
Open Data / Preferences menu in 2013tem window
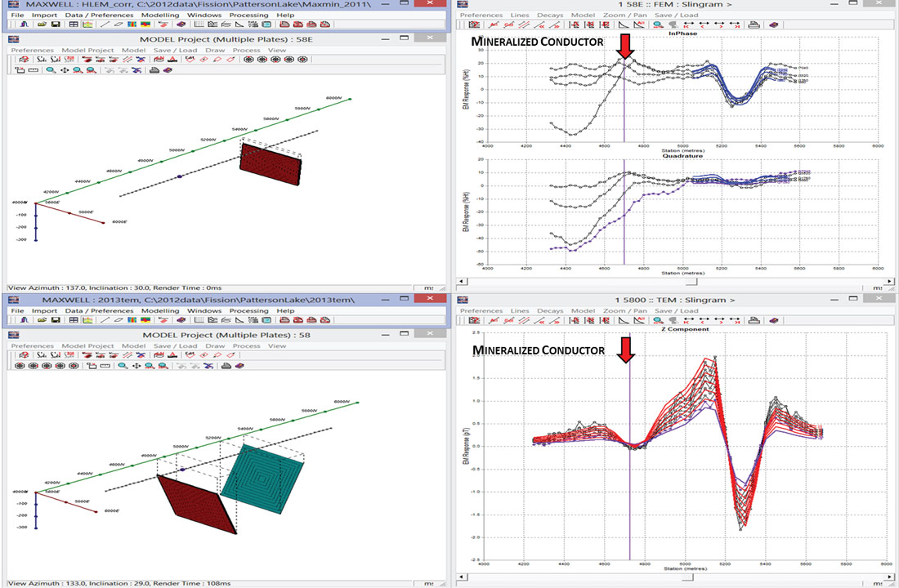[99, 310]
